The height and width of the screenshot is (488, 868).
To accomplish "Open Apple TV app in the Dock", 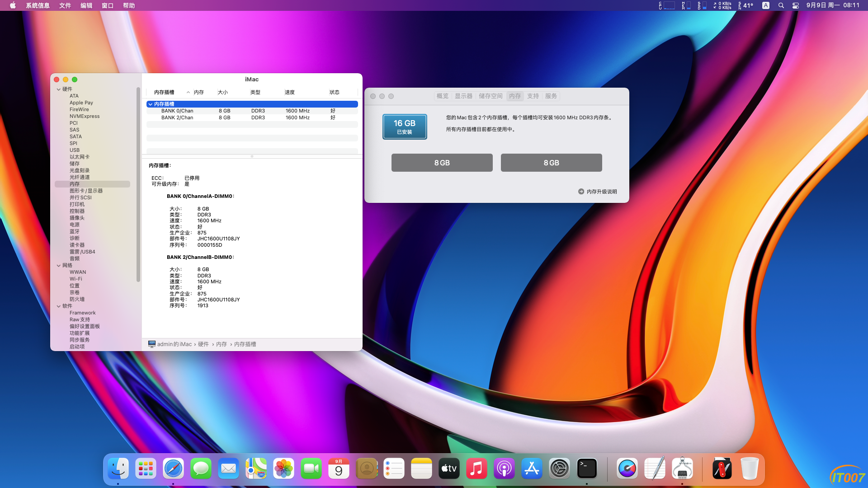I will click(x=449, y=469).
